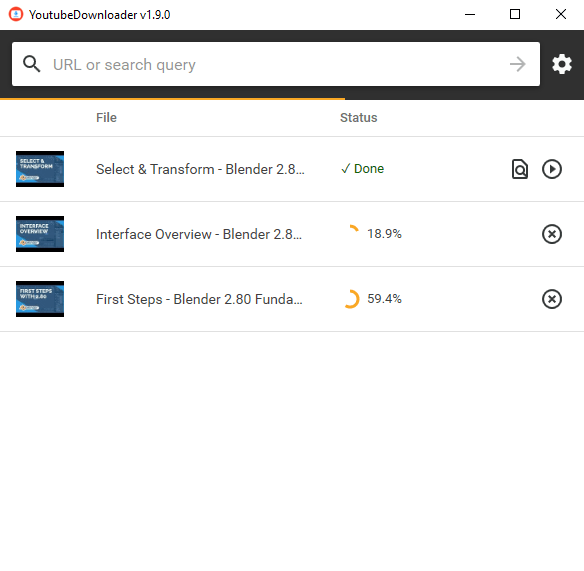Image resolution: width=584 pixels, height=571 pixels.
Task: Play the Select & Transform video
Action: click(552, 169)
